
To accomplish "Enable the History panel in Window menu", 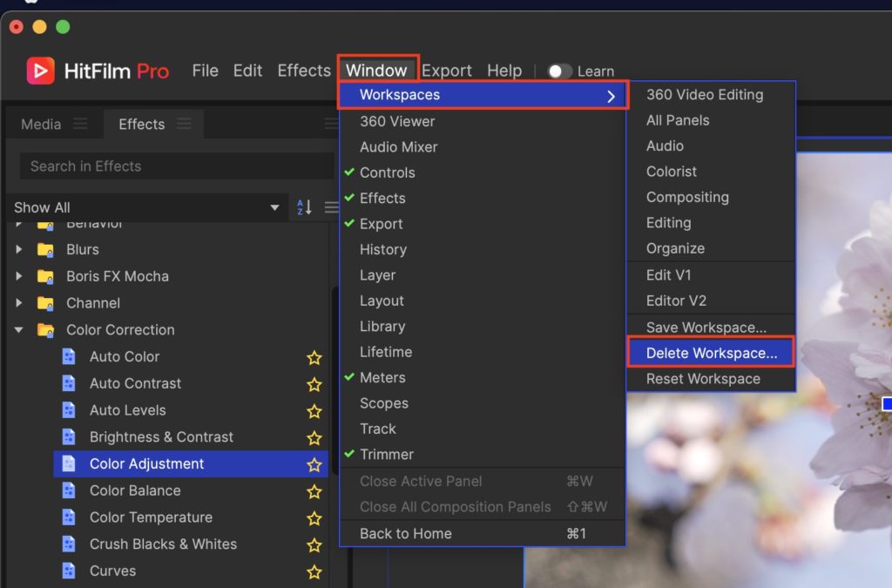I will [x=483, y=249].
